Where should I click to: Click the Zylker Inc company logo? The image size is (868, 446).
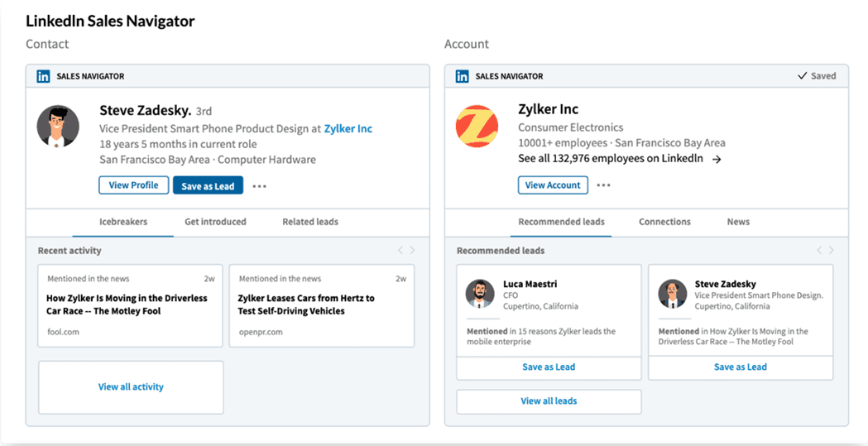point(477,126)
